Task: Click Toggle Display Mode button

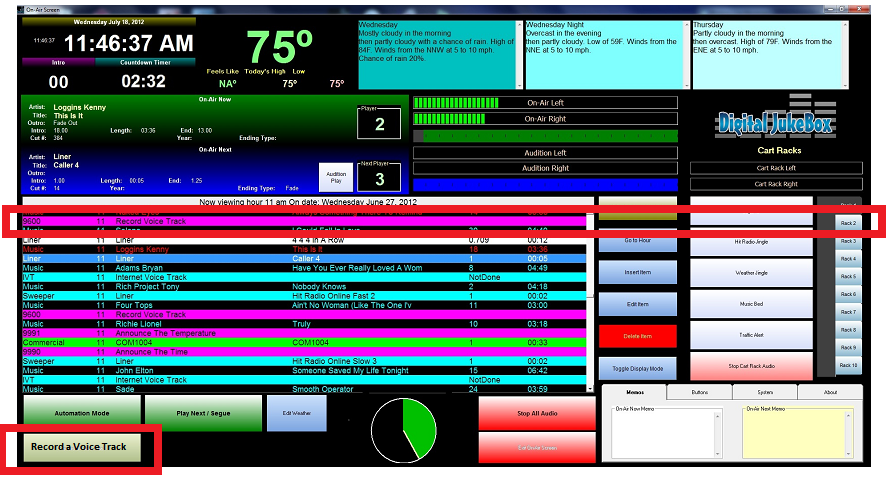Action: [637, 367]
